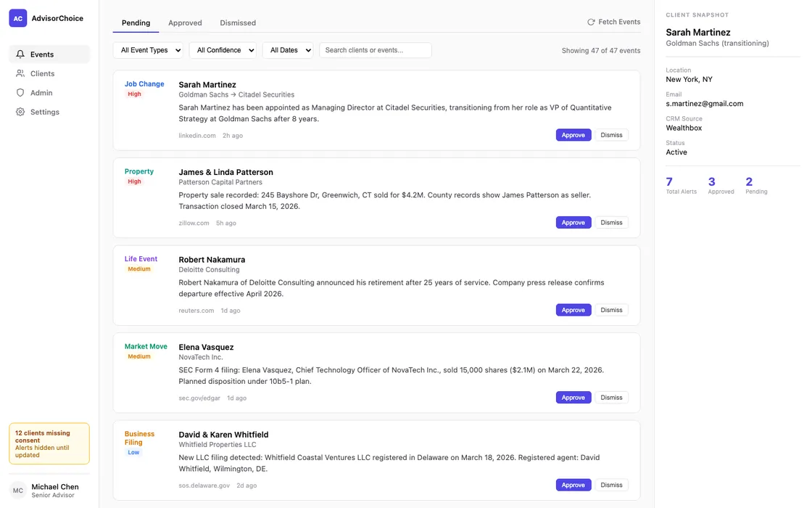The width and height of the screenshot is (812, 508).
Task: Open the Events sidebar section
Action: pos(49,54)
